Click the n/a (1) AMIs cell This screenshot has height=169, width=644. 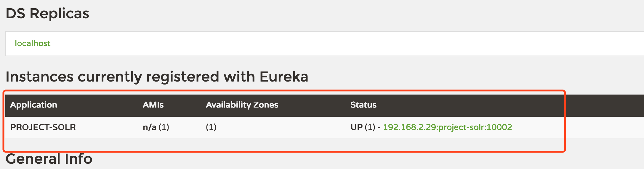click(156, 127)
